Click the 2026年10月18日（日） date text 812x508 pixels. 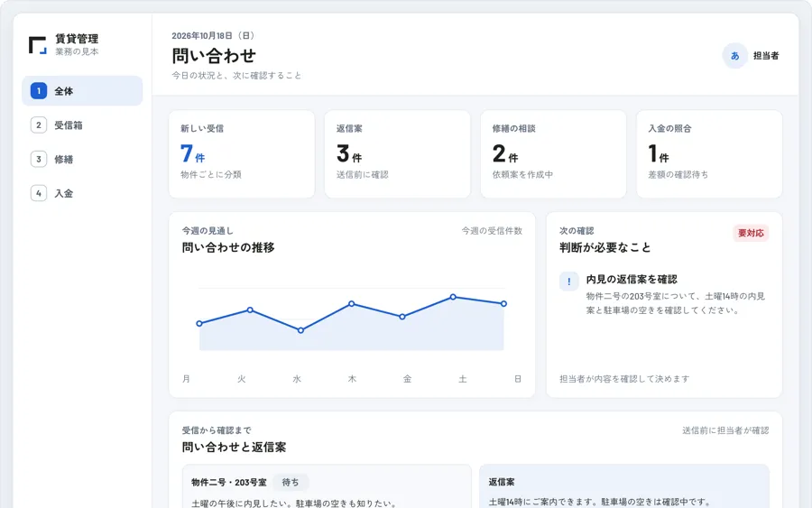(215, 35)
